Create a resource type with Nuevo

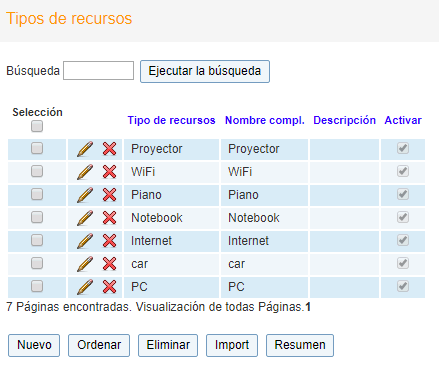click(x=34, y=345)
